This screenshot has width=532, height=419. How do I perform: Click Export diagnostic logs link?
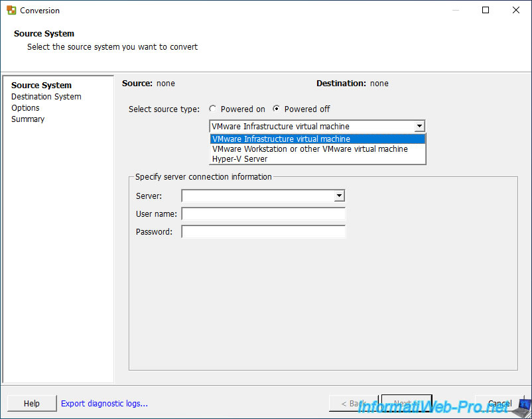[104, 403]
